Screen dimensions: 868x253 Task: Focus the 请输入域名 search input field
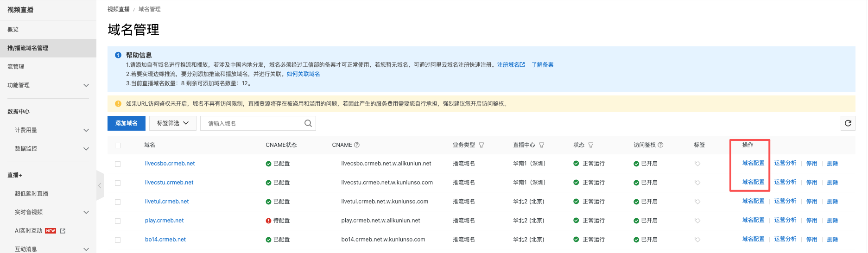[253, 123]
